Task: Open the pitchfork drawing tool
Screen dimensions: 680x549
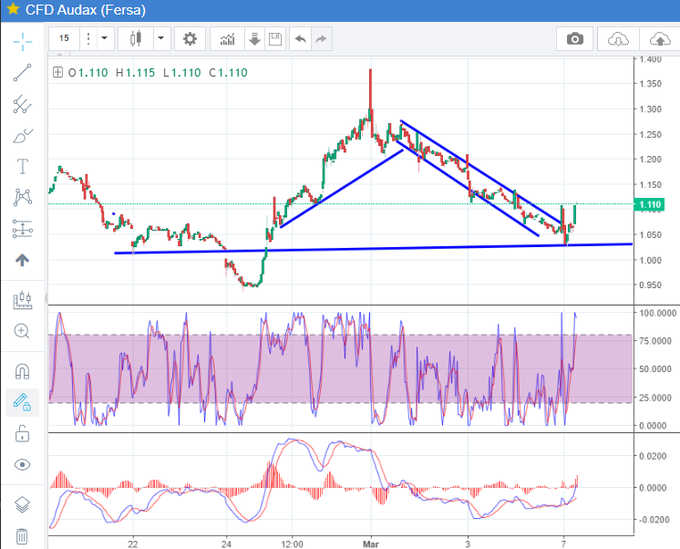Action: coord(22,105)
